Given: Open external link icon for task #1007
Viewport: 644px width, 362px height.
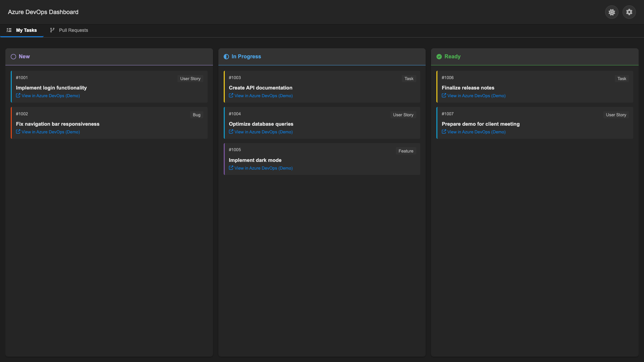Looking at the screenshot, I should (444, 132).
